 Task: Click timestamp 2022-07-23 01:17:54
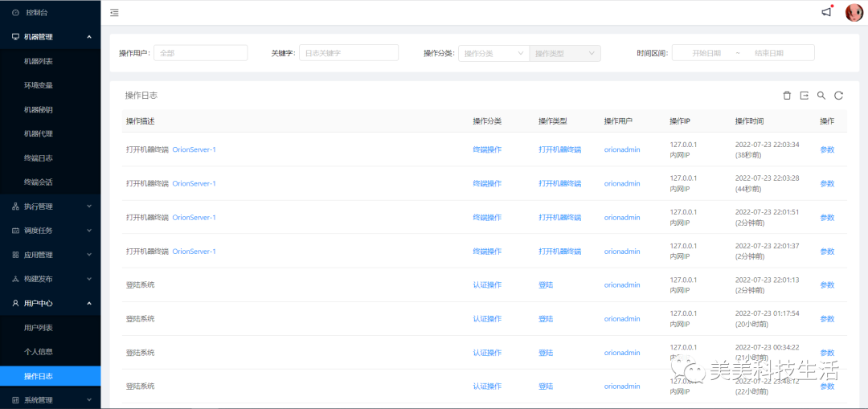tap(768, 314)
